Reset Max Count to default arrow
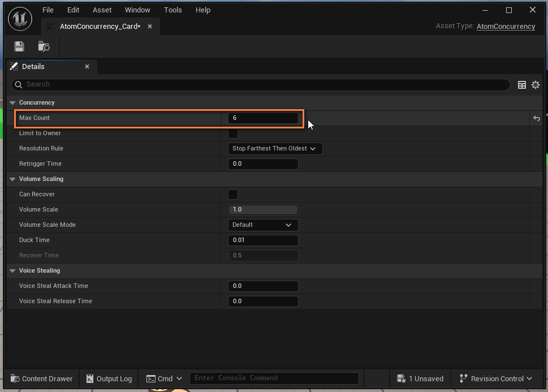548x392 pixels. 537,118
